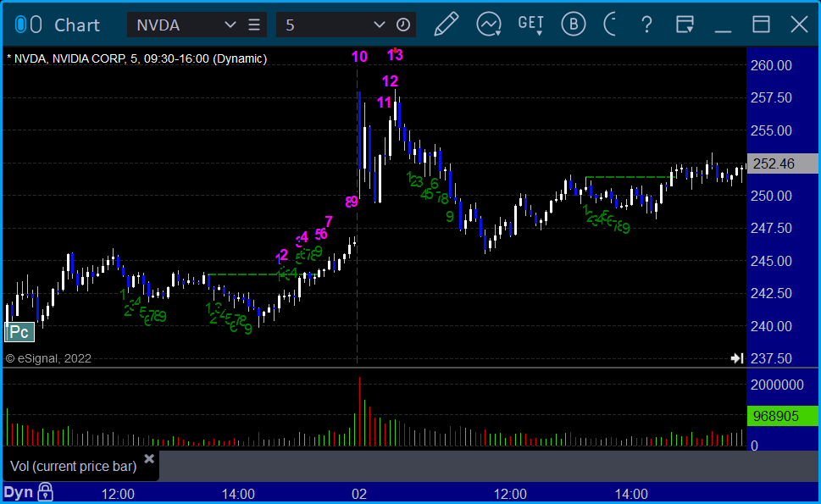The width and height of the screenshot is (821, 504).
Task: Open the chart template layout menu
Action: click(685, 25)
